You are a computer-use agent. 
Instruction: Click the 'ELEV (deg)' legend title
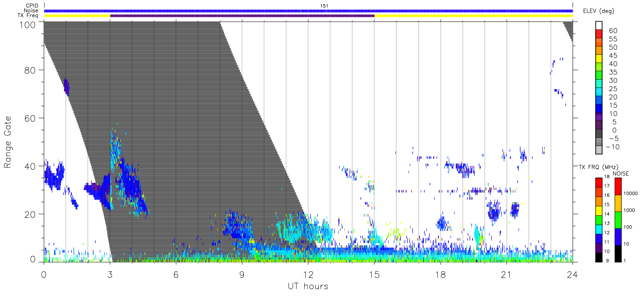(598, 10)
